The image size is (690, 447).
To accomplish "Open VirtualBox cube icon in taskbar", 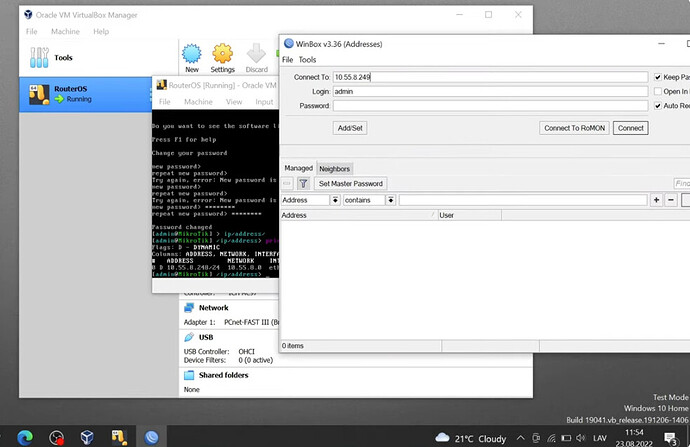I will (x=87, y=437).
